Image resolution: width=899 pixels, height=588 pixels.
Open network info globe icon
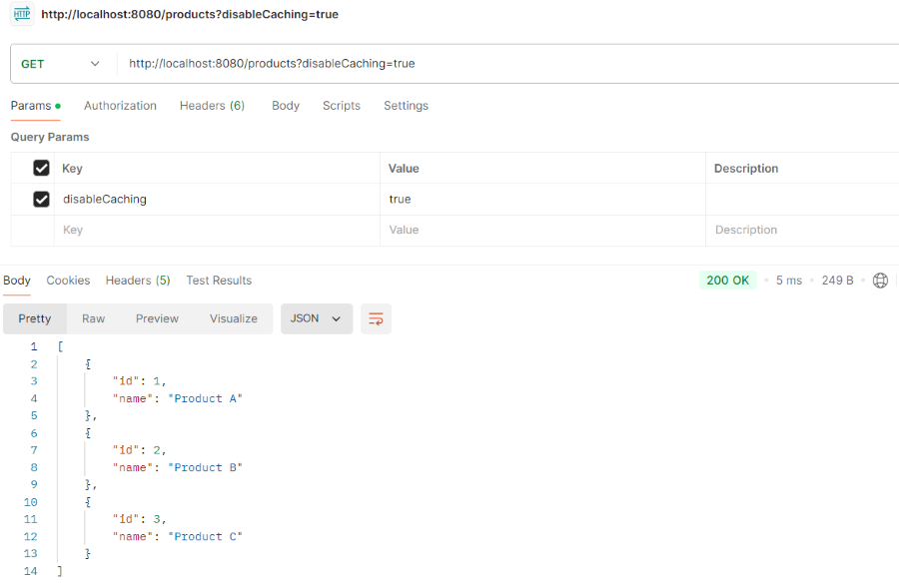pos(880,281)
